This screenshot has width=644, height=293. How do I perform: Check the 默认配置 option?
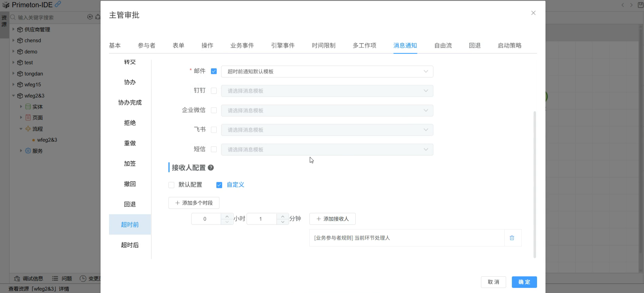coord(172,185)
